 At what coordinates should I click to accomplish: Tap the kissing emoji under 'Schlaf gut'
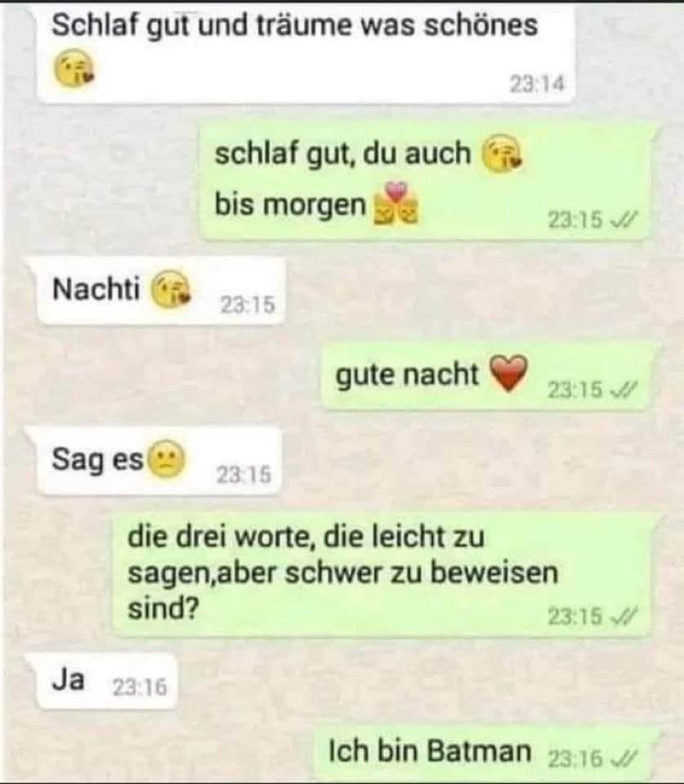point(74,68)
